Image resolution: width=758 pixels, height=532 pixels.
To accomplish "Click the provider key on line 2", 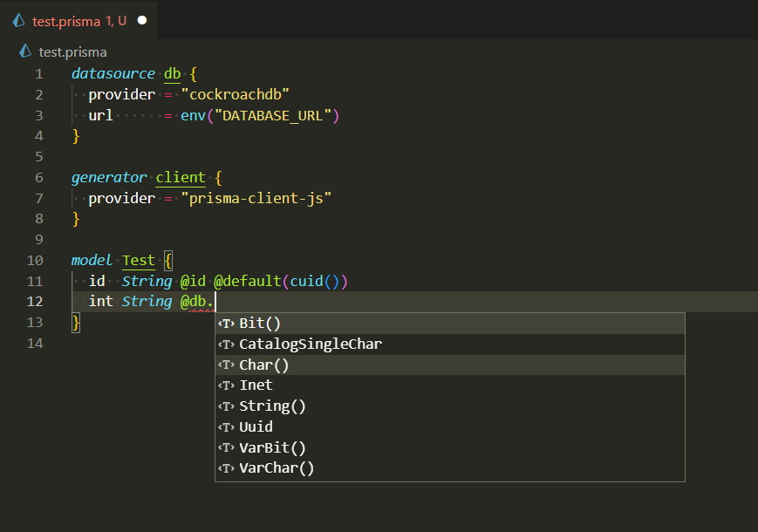I will [122, 94].
